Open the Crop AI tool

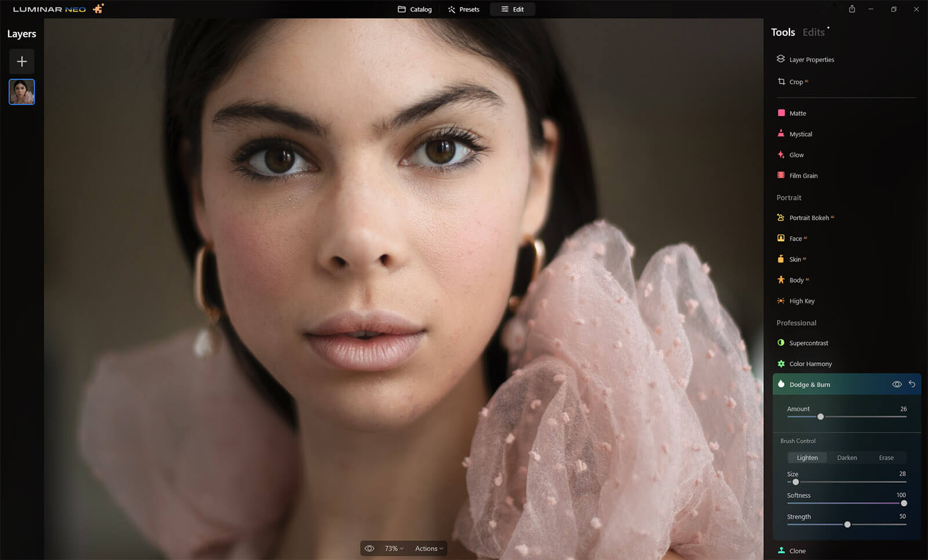point(796,82)
